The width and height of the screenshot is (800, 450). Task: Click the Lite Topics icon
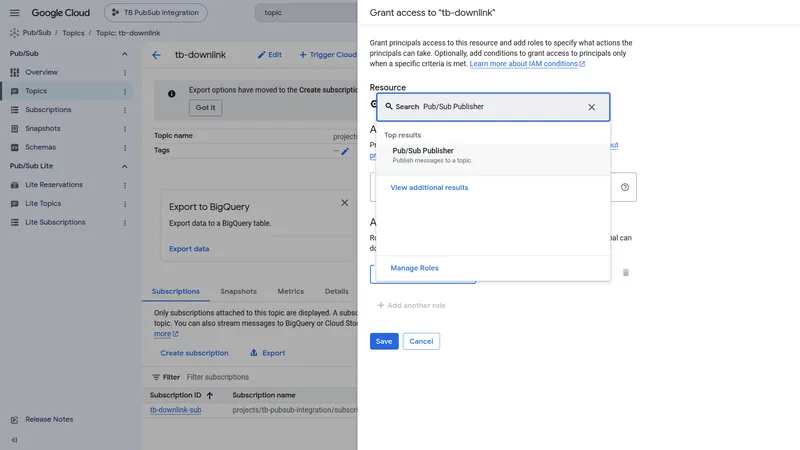(x=15, y=204)
